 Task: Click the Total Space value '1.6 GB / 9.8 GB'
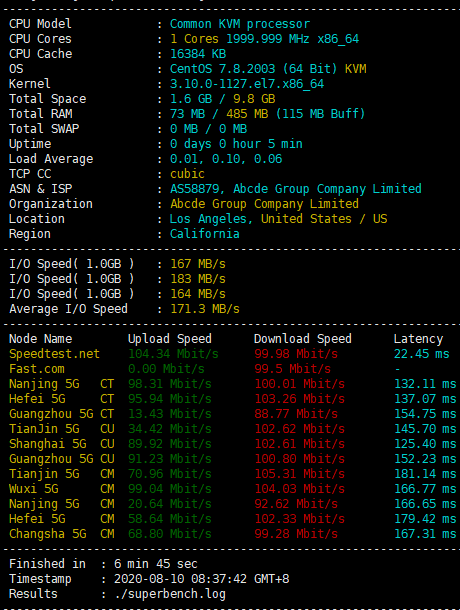point(223,99)
